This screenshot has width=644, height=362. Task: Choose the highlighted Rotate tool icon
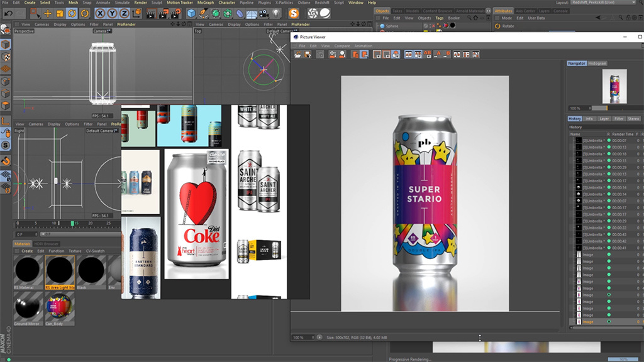coord(72,14)
